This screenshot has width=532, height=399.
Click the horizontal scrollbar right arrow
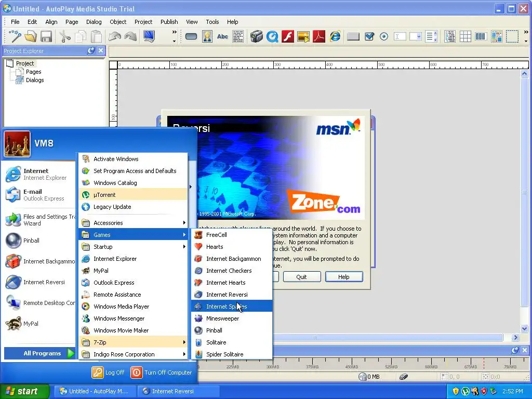pos(515,338)
